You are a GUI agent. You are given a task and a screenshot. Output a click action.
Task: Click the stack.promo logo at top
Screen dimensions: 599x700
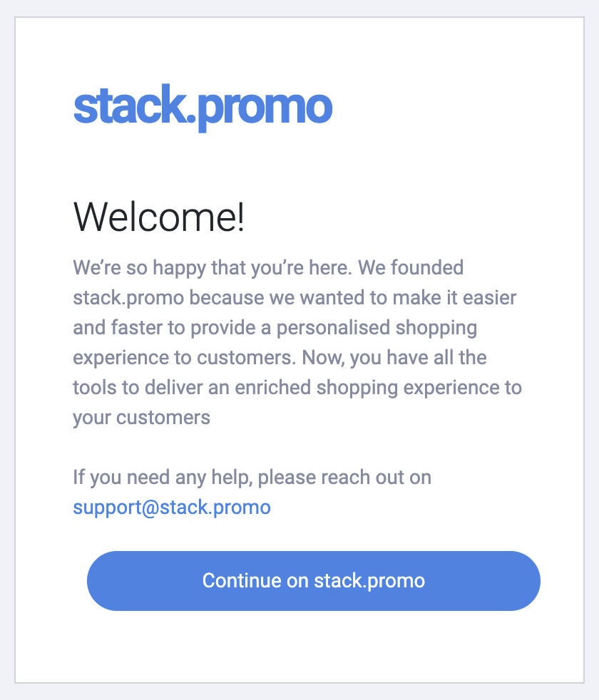pos(203,108)
